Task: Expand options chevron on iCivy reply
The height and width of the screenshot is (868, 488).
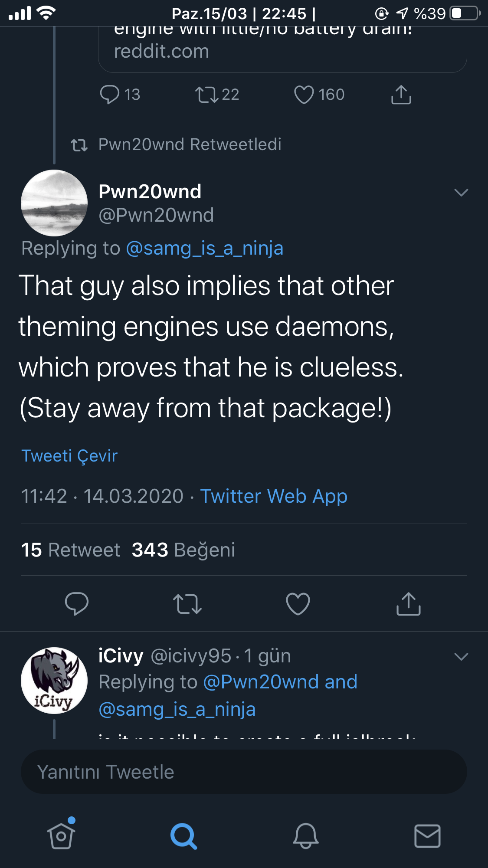Action: [461, 656]
